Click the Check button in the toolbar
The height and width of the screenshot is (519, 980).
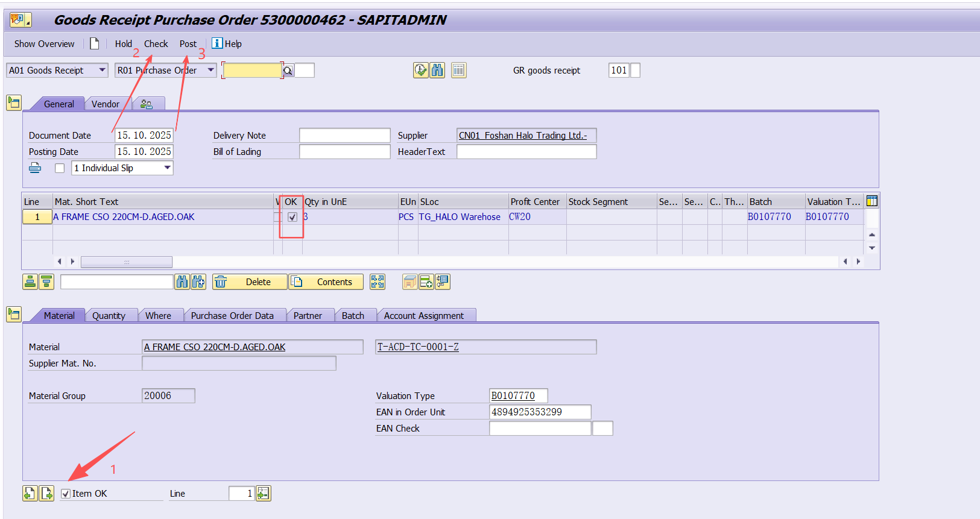point(156,44)
